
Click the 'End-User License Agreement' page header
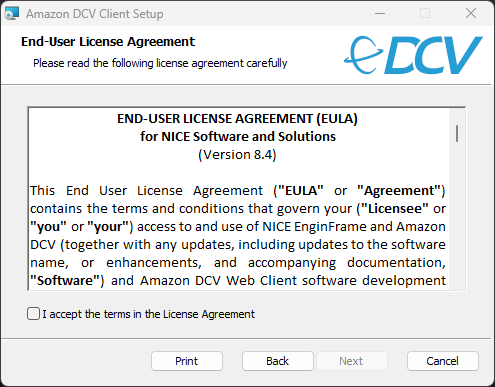pyautogui.click(x=108, y=42)
